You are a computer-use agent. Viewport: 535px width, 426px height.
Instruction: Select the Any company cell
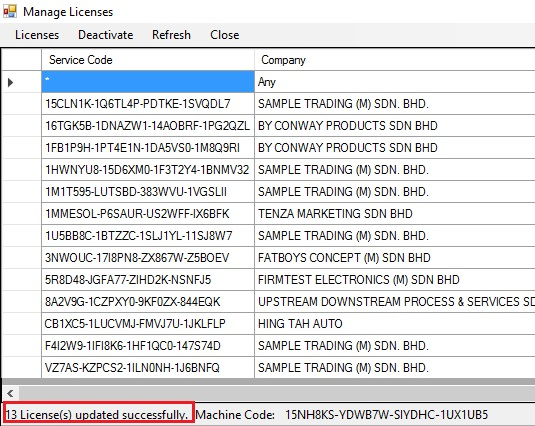[x=395, y=82]
